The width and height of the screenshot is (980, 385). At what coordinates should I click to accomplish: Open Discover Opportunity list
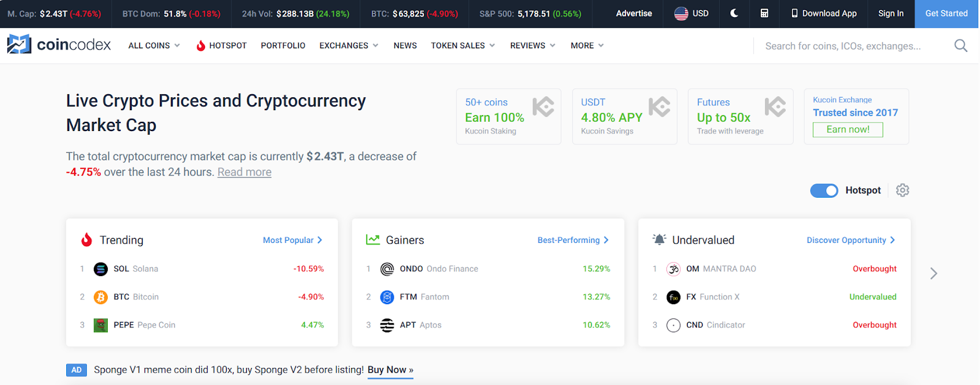pyautogui.click(x=851, y=240)
